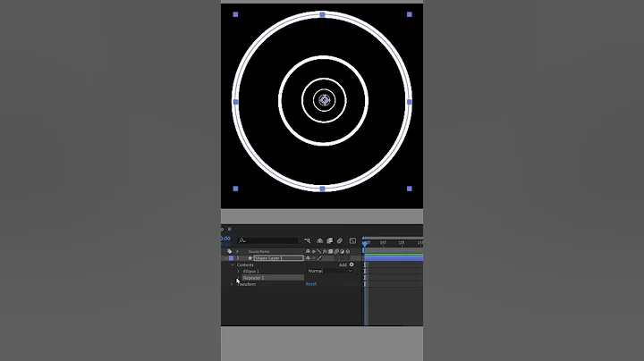Click the Quality column header icon

click(319, 251)
